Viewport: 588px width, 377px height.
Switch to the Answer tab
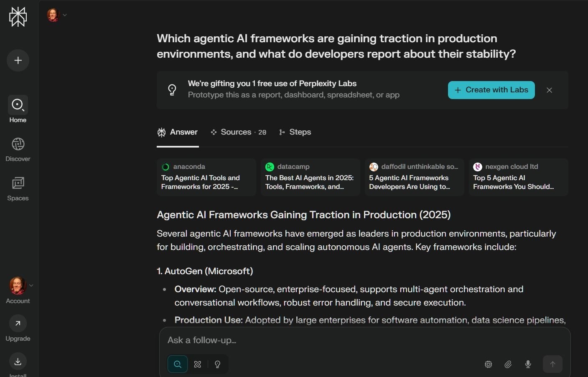[x=178, y=132]
